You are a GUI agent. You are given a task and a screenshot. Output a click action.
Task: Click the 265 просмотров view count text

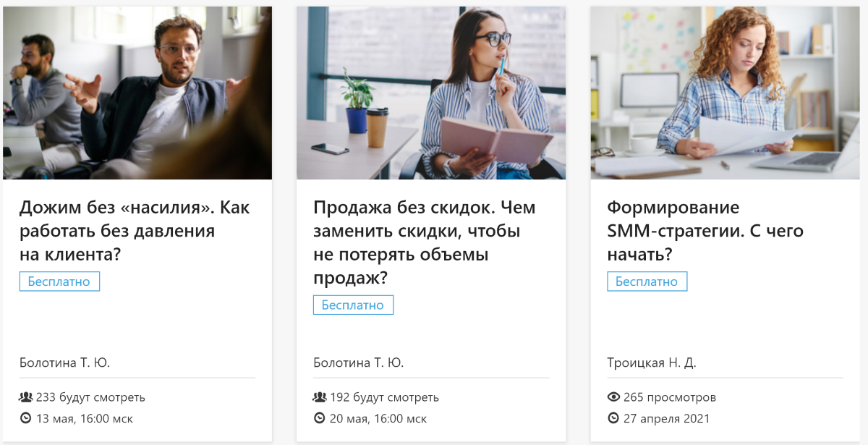[670, 397]
